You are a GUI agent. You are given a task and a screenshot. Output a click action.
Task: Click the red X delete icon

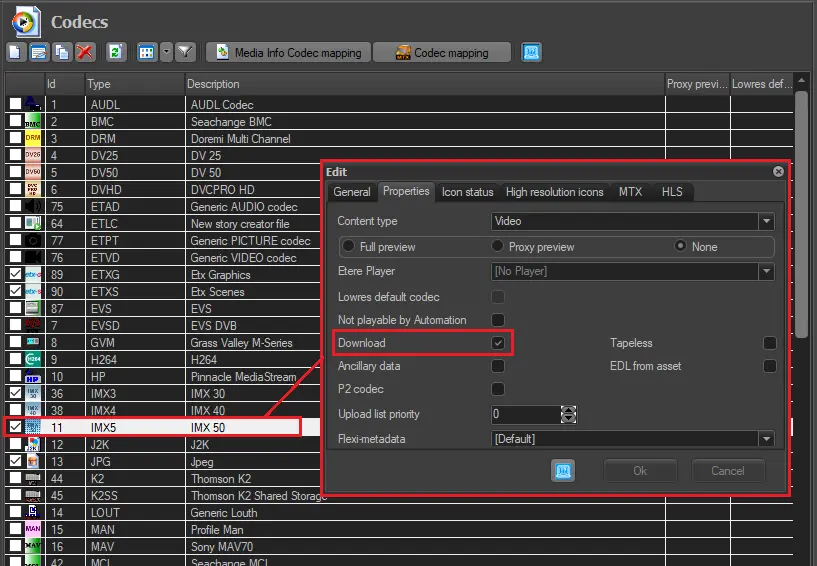point(85,52)
